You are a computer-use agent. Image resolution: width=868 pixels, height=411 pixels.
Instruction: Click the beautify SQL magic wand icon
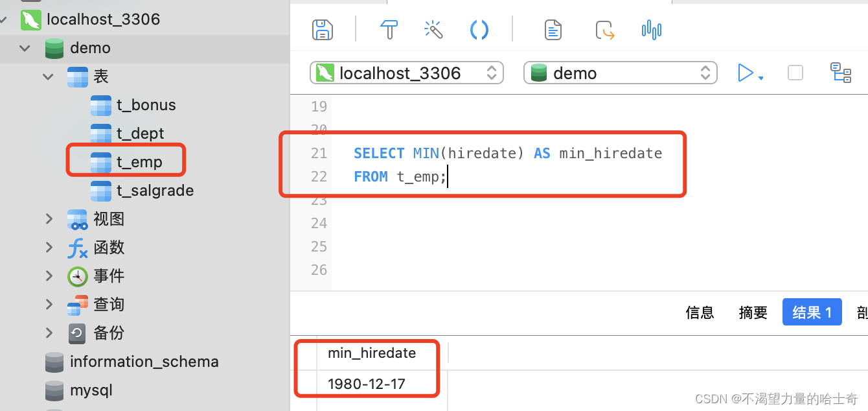tap(433, 30)
